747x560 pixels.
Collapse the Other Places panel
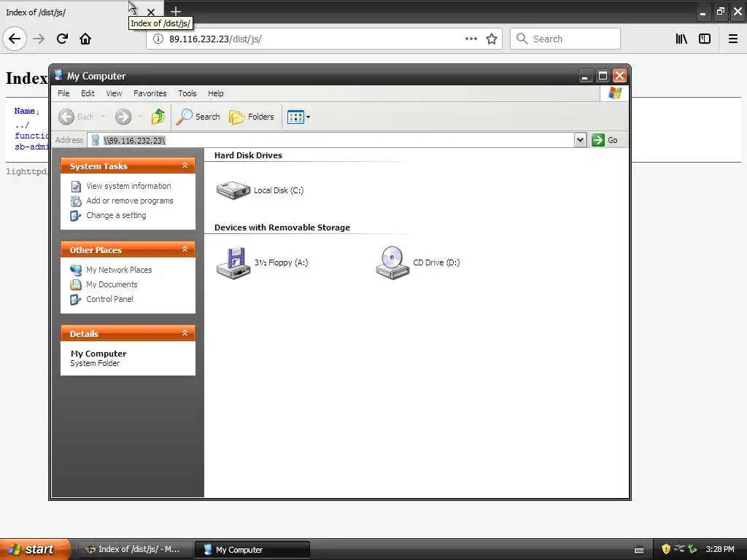185,249
